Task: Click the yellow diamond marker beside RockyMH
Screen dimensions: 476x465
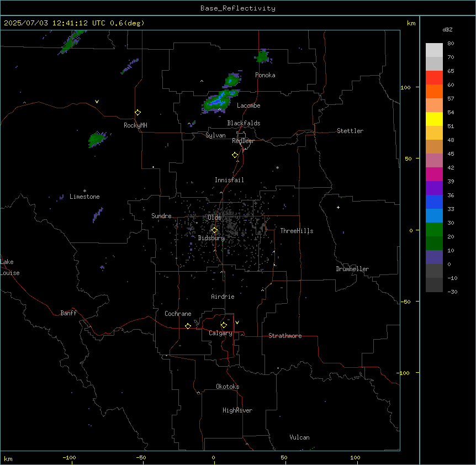Action: [138, 113]
